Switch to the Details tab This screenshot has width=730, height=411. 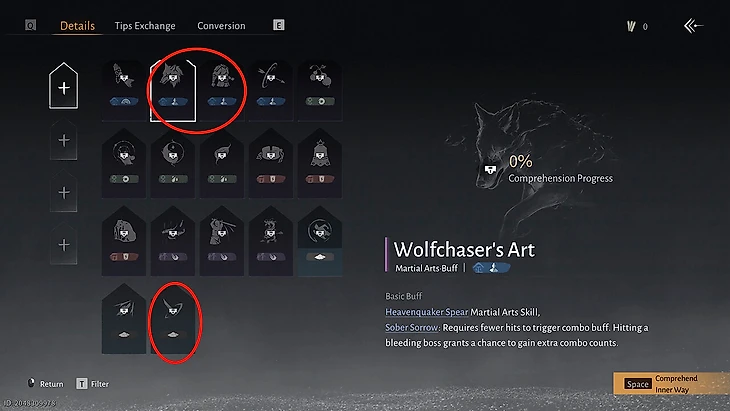tap(77, 26)
